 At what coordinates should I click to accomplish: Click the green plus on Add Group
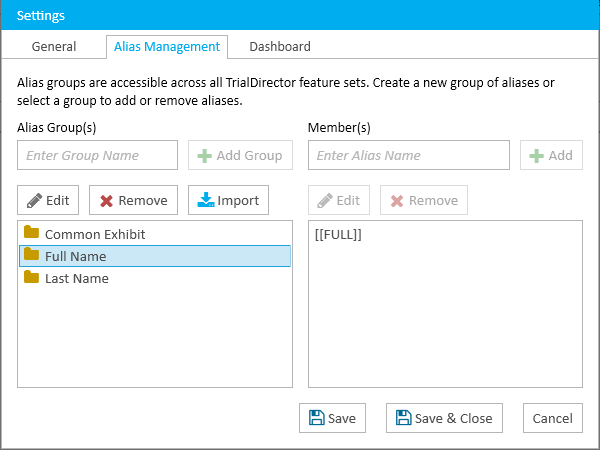click(x=204, y=156)
